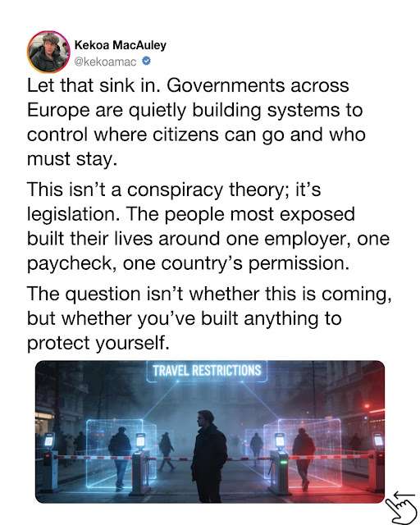This screenshot has height=525, width=420.
Task: Open Kekoa MacAuley's profile picture
Action: pos(48,52)
